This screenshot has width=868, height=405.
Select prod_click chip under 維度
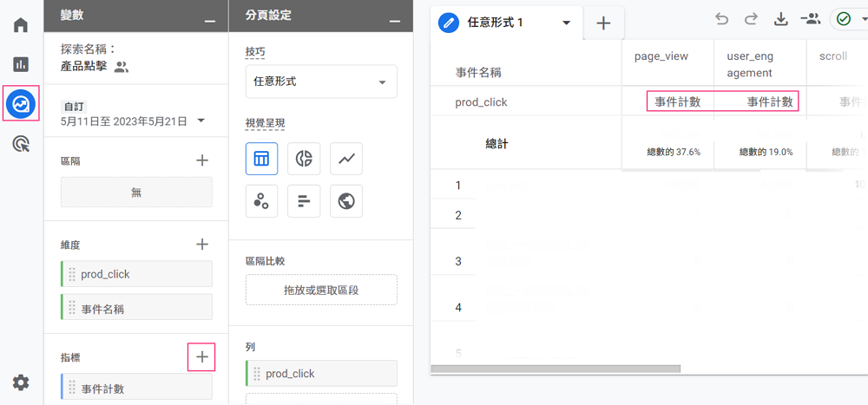point(136,274)
